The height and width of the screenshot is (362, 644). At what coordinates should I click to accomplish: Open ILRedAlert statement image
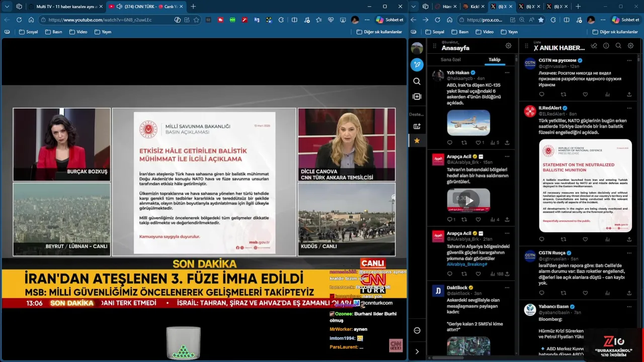(x=585, y=186)
